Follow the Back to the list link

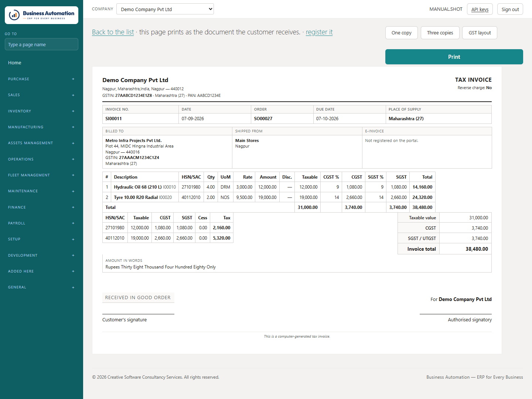pyautogui.click(x=113, y=32)
